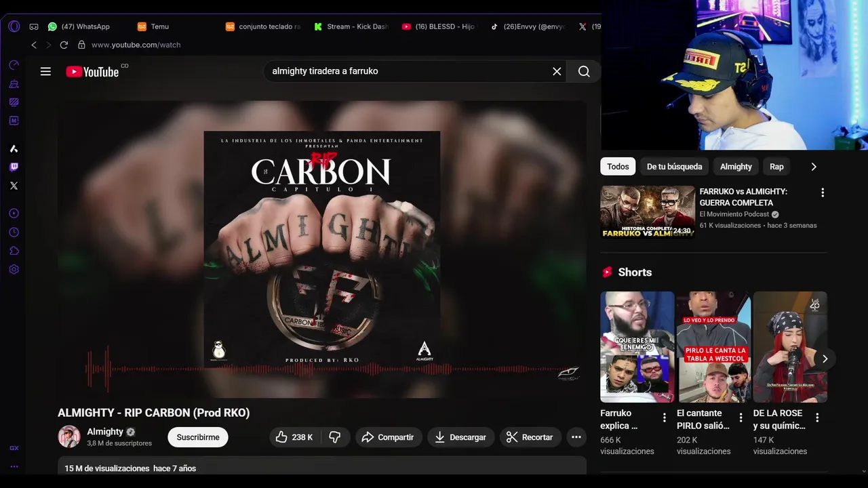
Task: Open the extensions cube sidebar icon
Action: (x=14, y=251)
